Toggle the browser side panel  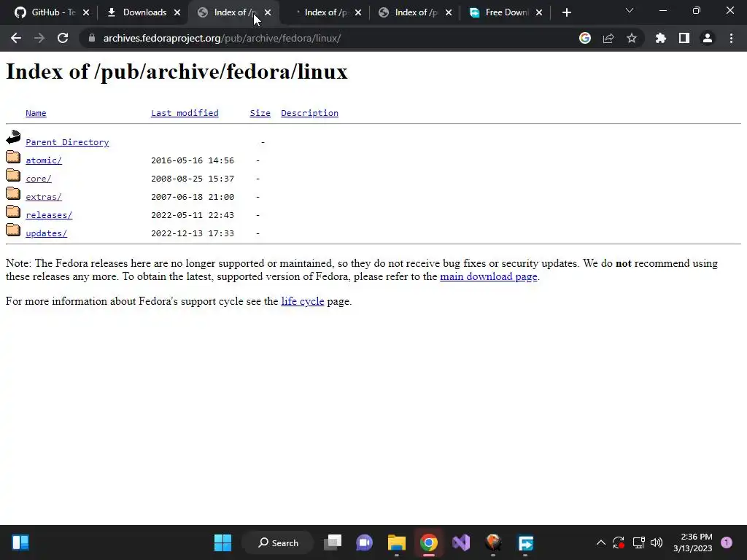pyautogui.click(x=684, y=38)
